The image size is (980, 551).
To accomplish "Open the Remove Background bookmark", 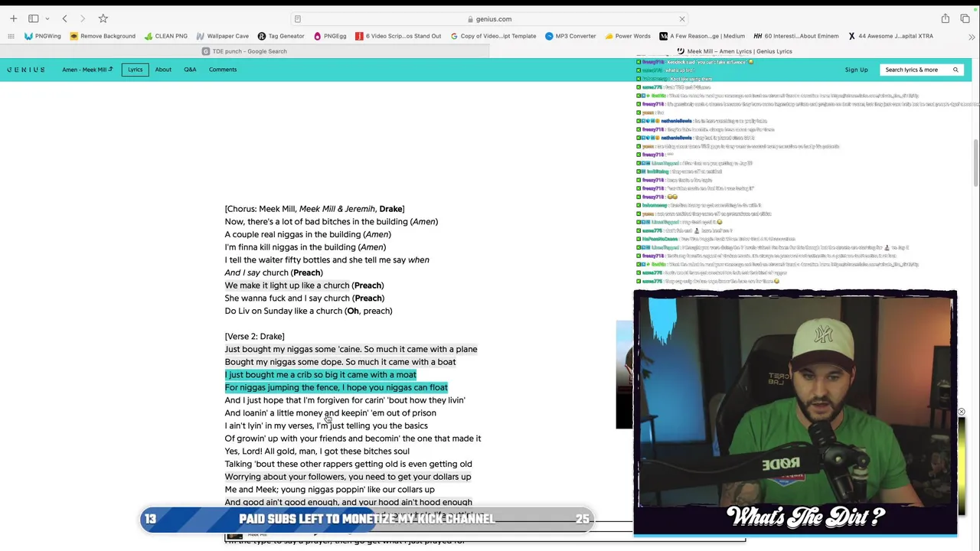I will (x=103, y=36).
